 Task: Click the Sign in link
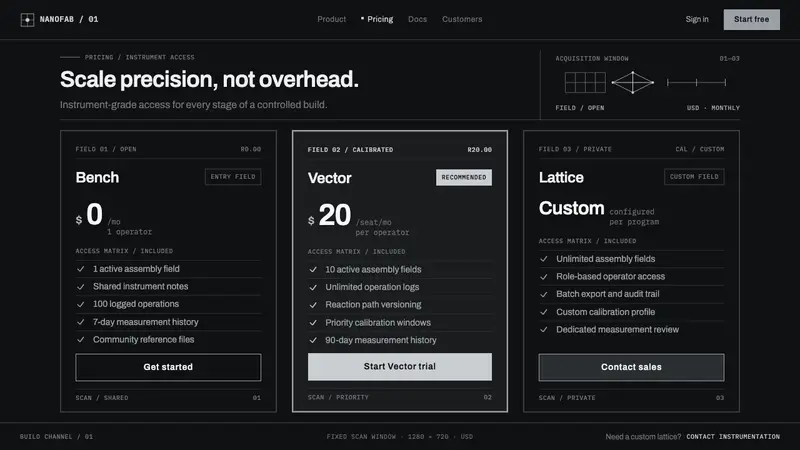click(697, 19)
